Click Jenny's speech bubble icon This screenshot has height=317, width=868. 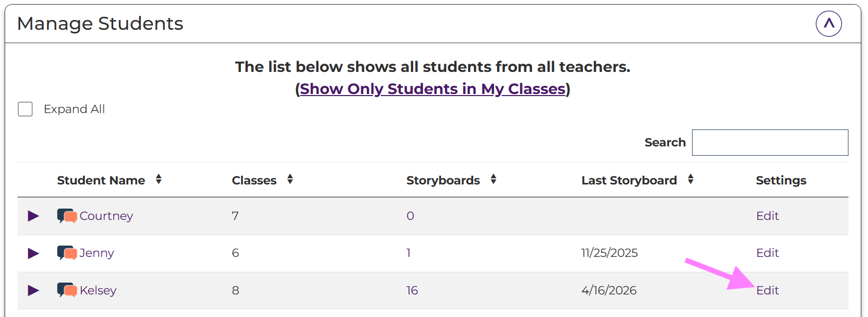pyautogui.click(x=67, y=253)
